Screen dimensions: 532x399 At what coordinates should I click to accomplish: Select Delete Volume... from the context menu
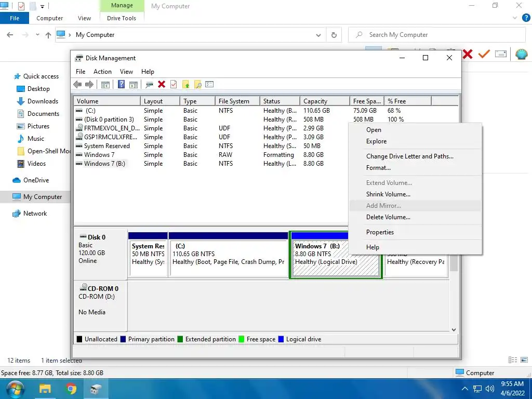tap(415, 217)
